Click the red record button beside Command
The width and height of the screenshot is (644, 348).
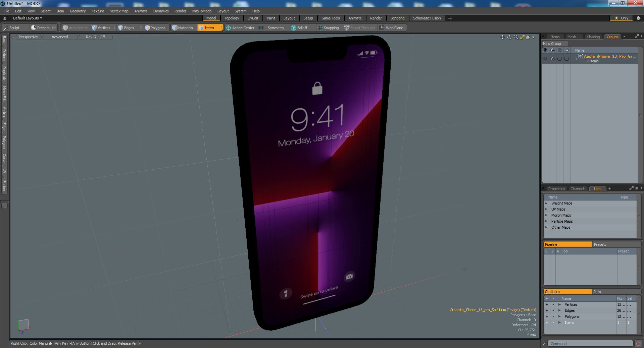pyautogui.click(x=638, y=344)
